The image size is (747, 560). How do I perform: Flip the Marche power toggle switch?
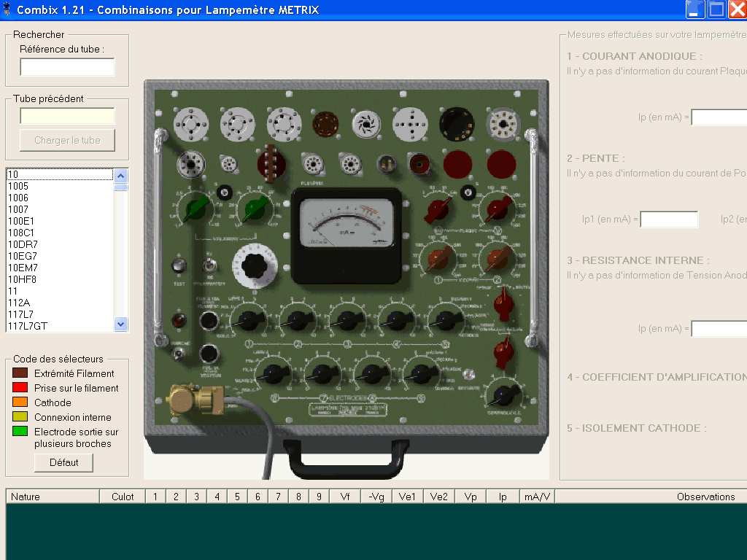(179, 354)
